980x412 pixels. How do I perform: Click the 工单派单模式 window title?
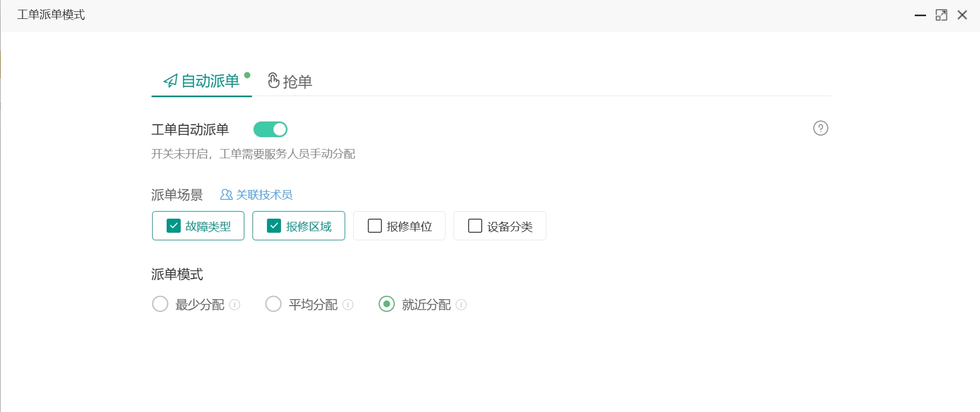[x=51, y=15]
